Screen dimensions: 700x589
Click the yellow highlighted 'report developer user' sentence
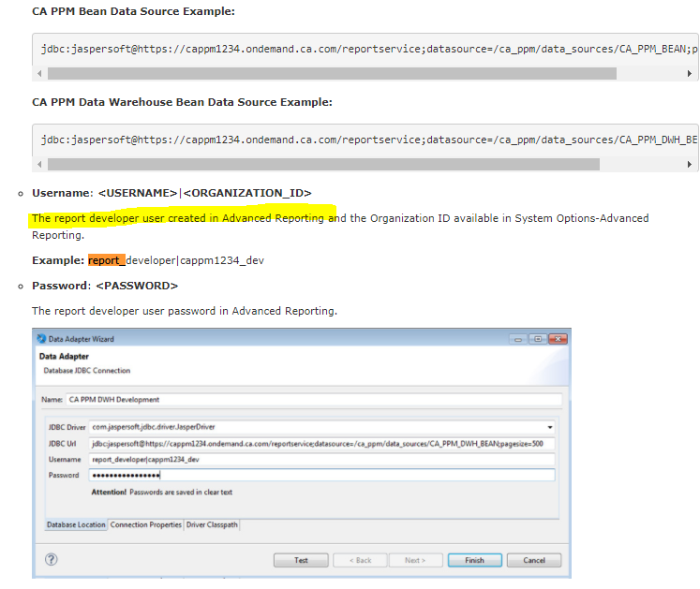pos(184,218)
